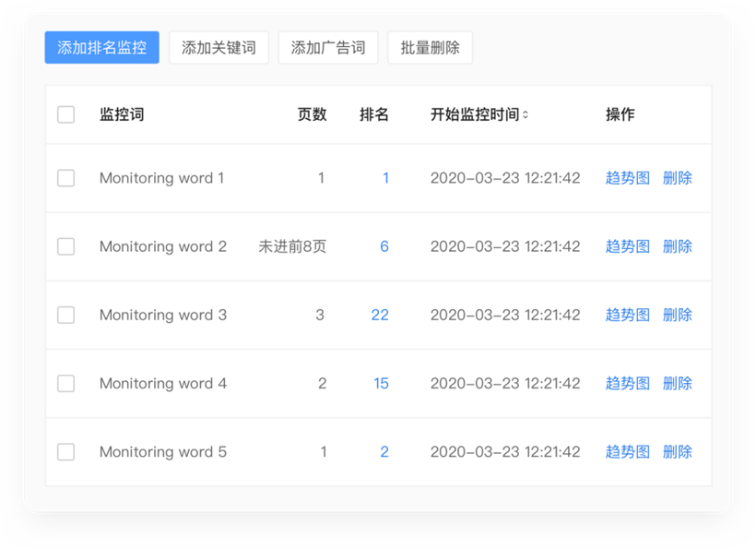The width and height of the screenshot is (756, 549).
Task: Delete Monitoring word 2 via its 删除 link
Action: [678, 246]
